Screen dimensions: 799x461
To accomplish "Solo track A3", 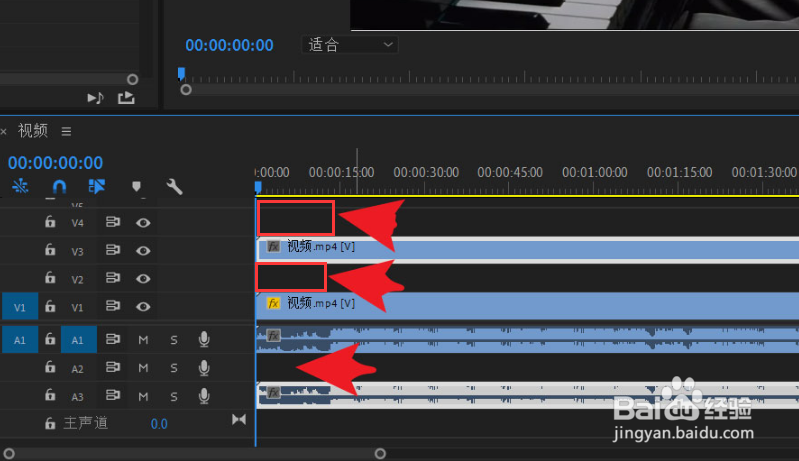I will pyautogui.click(x=174, y=396).
